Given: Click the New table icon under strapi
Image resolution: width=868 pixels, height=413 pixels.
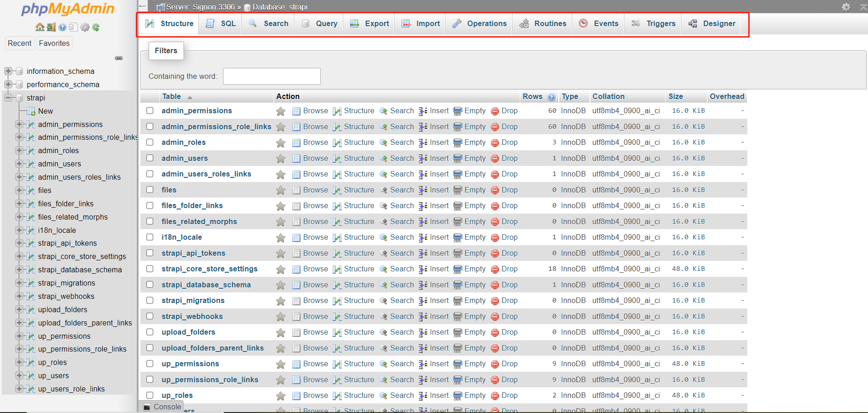Looking at the screenshot, I should [31, 111].
